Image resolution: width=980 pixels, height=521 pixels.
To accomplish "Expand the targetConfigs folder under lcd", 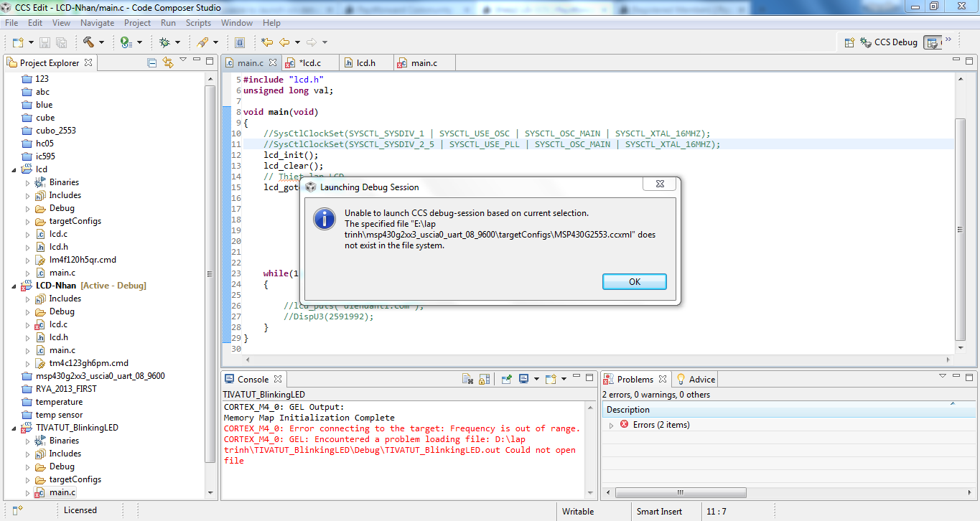I will (x=28, y=221).
